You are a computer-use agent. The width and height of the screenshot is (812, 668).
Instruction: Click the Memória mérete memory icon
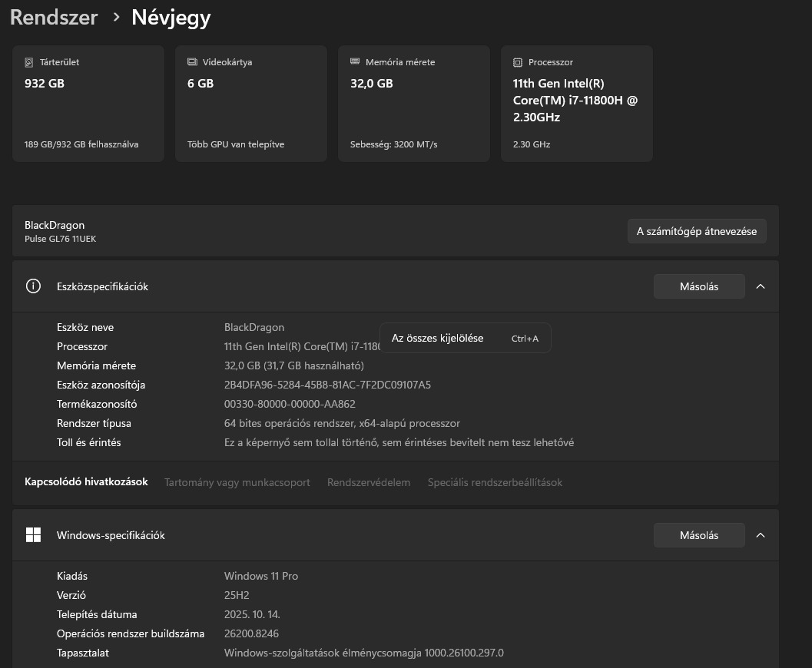pos(355,62)
